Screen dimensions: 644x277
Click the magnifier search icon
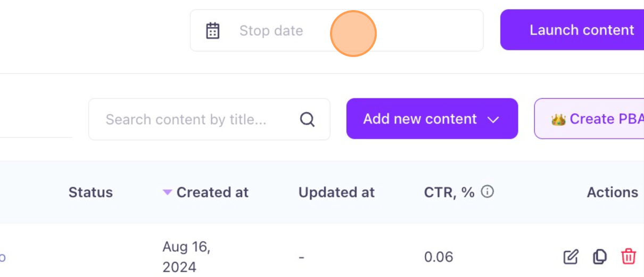click(307, 119)
